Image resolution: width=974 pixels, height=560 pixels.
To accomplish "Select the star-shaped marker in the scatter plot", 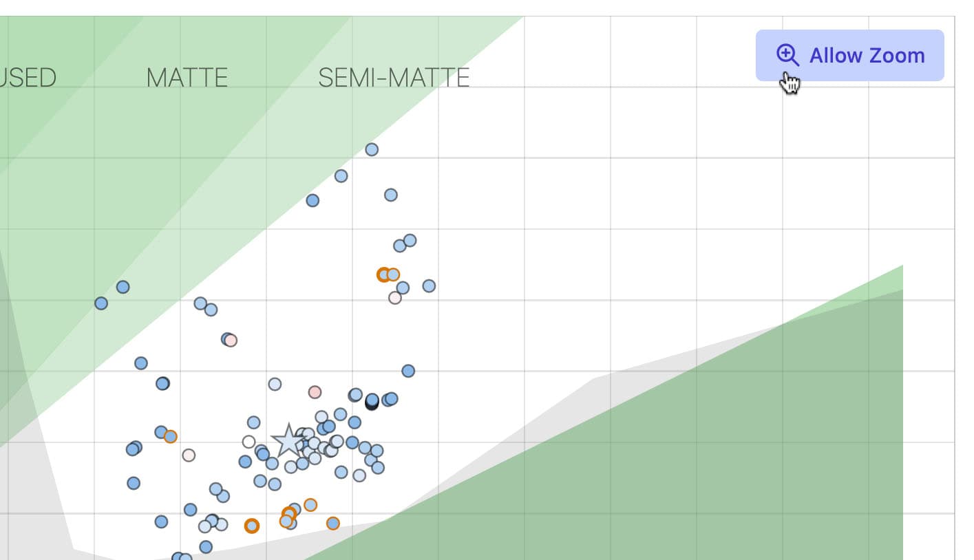I will [288, 441].
